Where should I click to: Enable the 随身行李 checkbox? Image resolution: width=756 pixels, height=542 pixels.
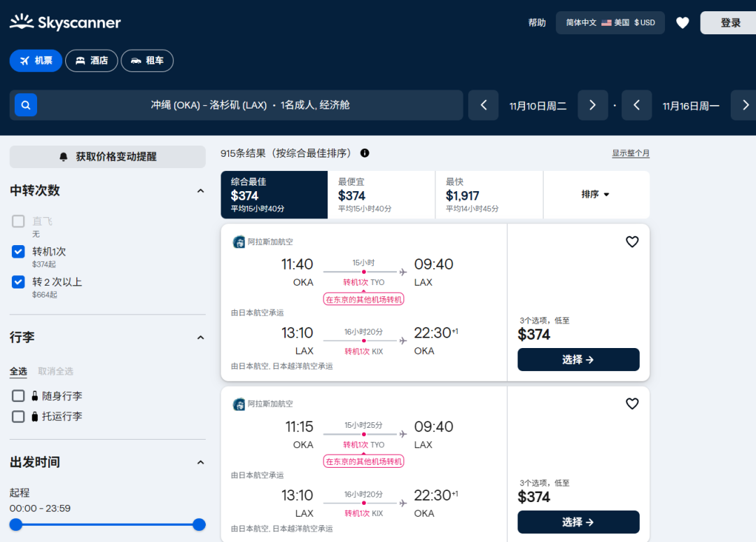coord(18,396)
